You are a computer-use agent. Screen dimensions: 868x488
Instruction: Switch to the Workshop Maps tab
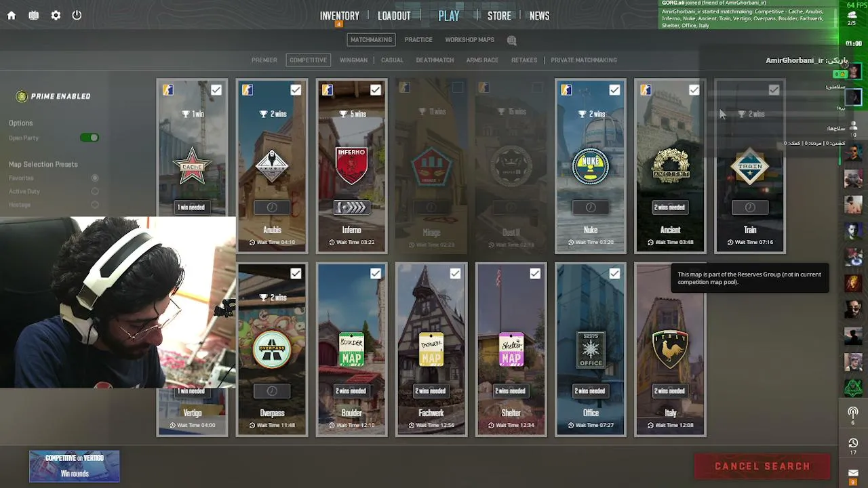tap(469, 40)
